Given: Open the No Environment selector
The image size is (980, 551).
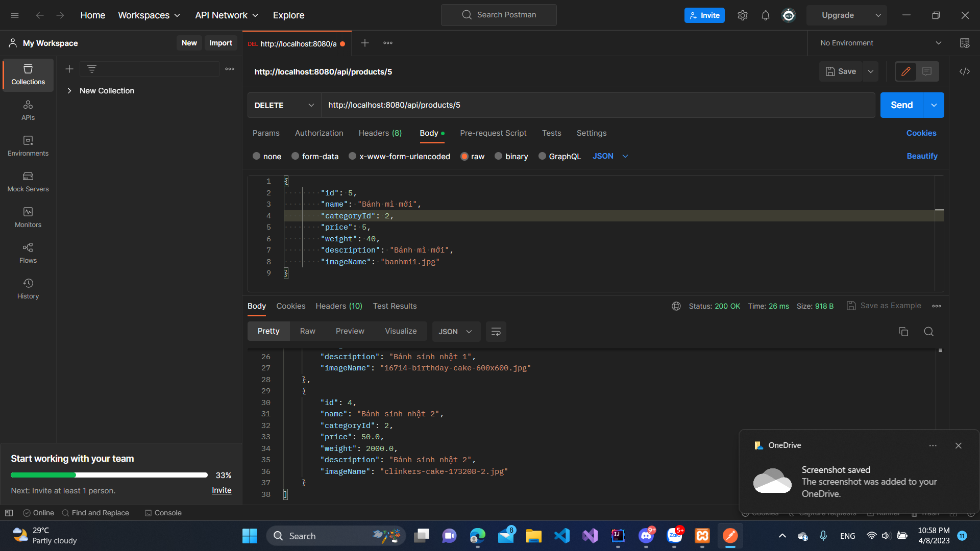Looking at the screenshot, I should pos(879,43).
